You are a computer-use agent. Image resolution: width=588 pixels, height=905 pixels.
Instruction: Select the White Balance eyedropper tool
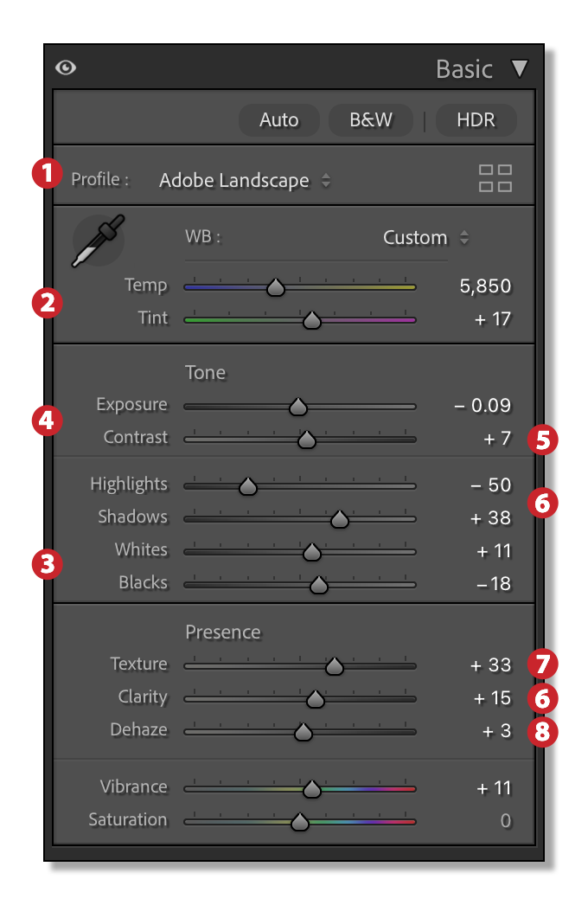point(98,240)
